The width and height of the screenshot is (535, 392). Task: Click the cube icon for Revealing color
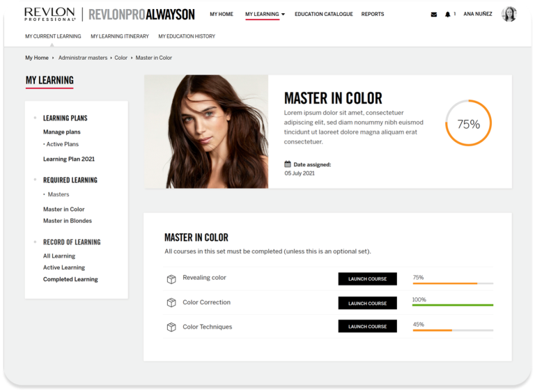171,279
